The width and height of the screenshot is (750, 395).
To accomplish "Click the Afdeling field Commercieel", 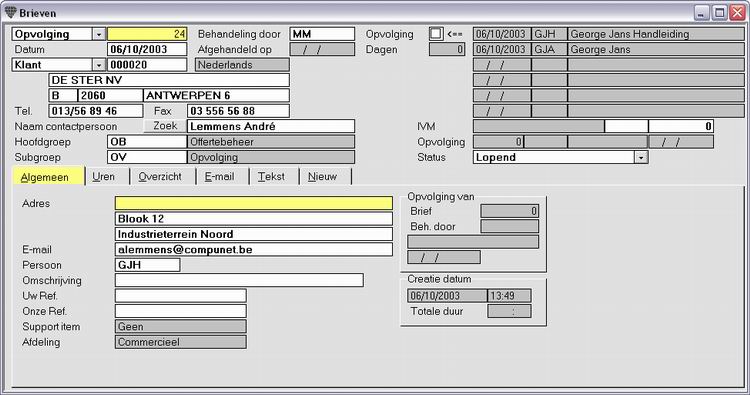I will click(x=181, y=342).
